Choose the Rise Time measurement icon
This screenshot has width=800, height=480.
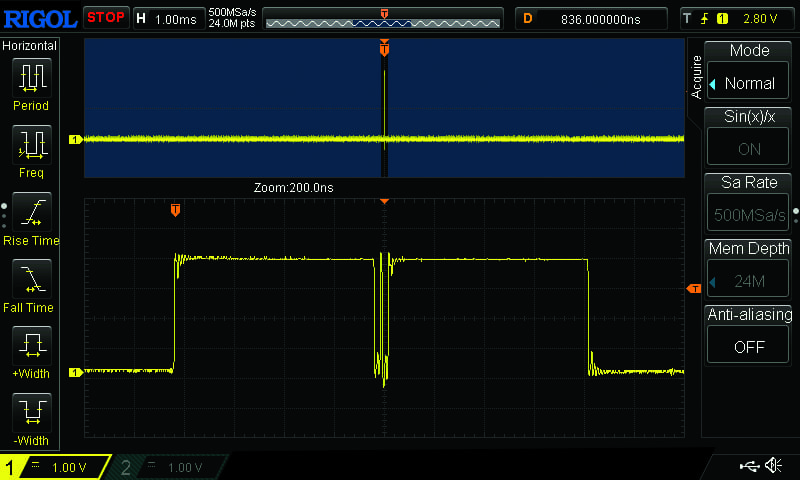31,212
